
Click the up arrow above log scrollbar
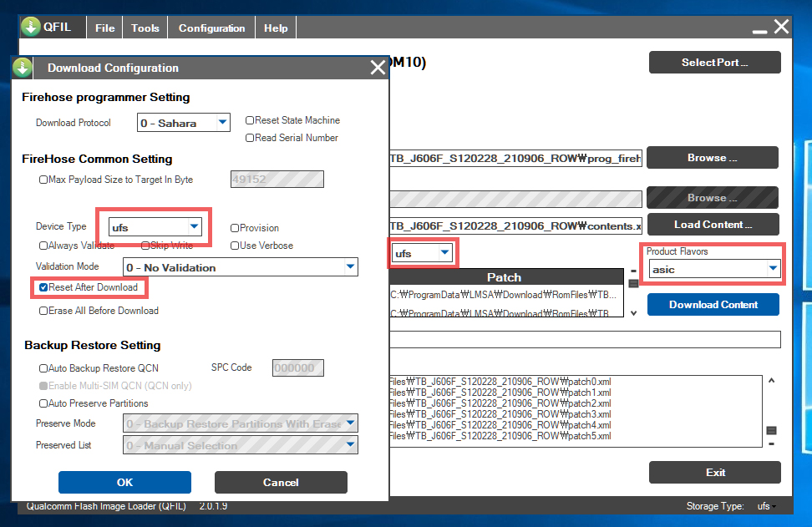point(771,381)
